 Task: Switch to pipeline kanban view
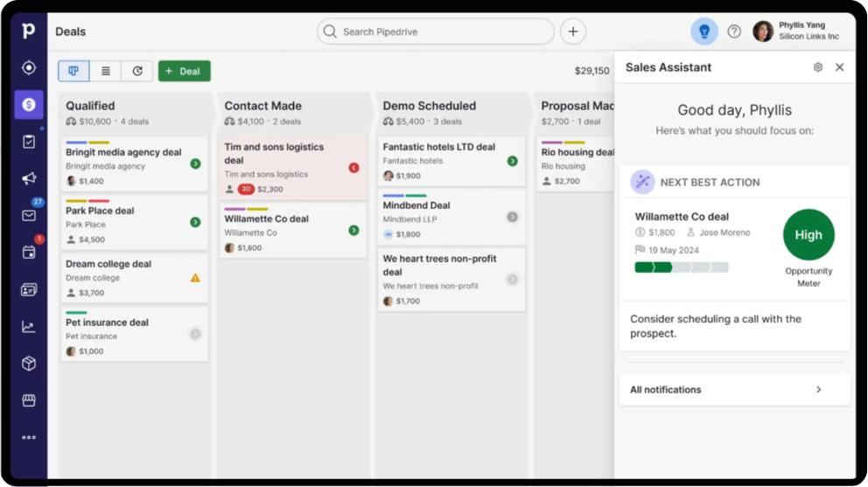74,71
